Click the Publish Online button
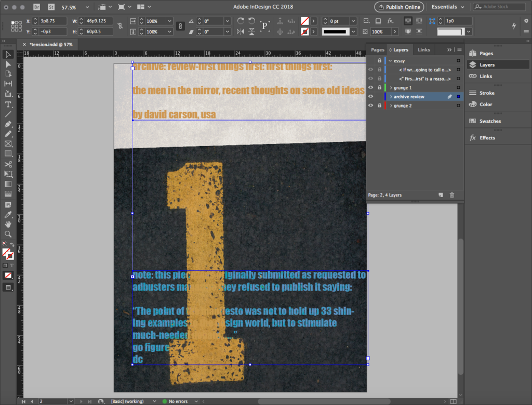 pos(399,7)
